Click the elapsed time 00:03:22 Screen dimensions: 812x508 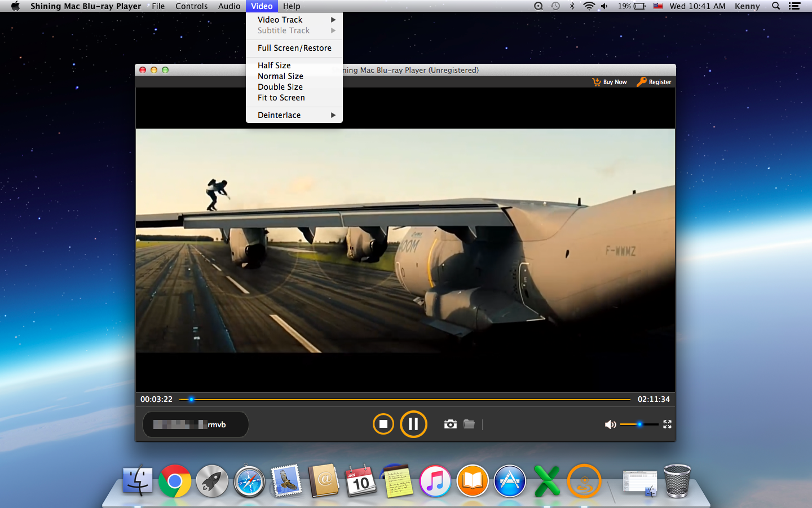[x=156, y=399]
